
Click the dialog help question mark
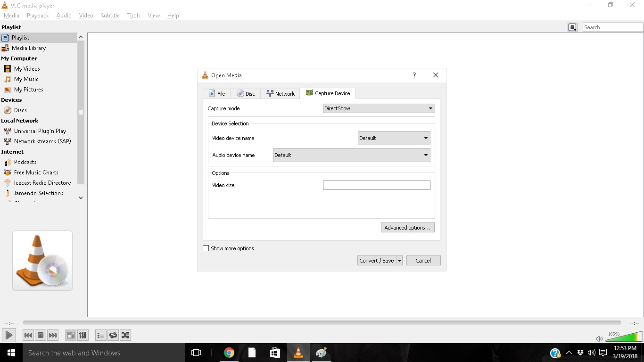(414, 75)
